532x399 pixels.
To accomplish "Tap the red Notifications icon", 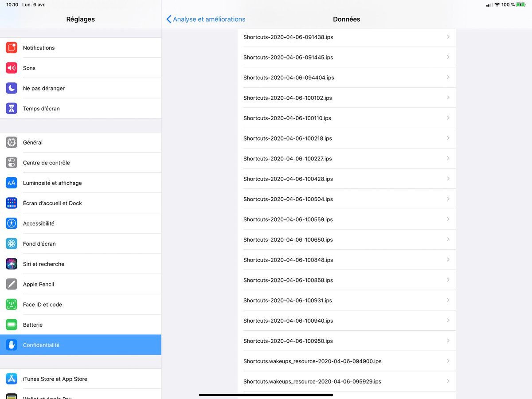I will tap(12, 47).
